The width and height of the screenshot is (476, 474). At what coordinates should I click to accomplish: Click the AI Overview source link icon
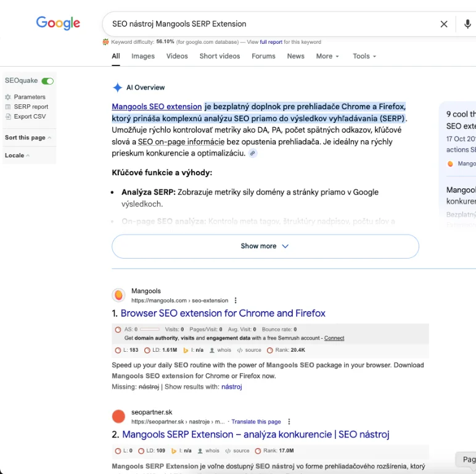tap(253, 154)
